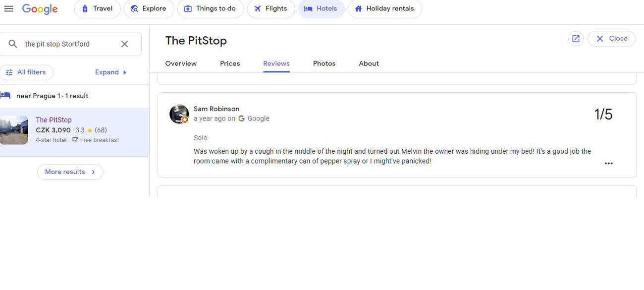Open the Google main menu hamburger icon

pyautogui.click(x=8, y=8)
